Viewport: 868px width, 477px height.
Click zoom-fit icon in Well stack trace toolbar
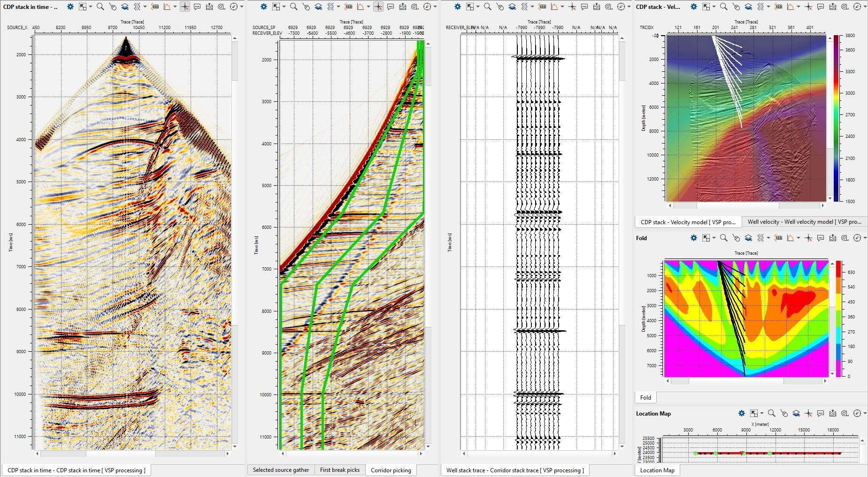pos(608,7)
